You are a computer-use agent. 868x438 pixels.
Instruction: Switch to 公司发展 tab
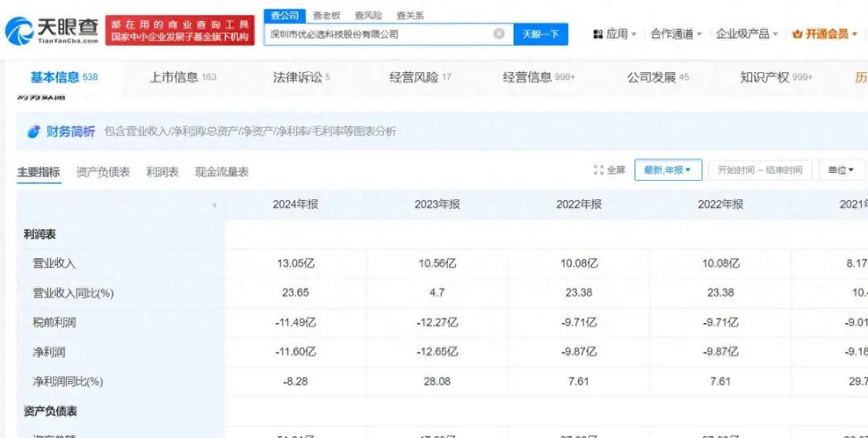coord(657,77)
